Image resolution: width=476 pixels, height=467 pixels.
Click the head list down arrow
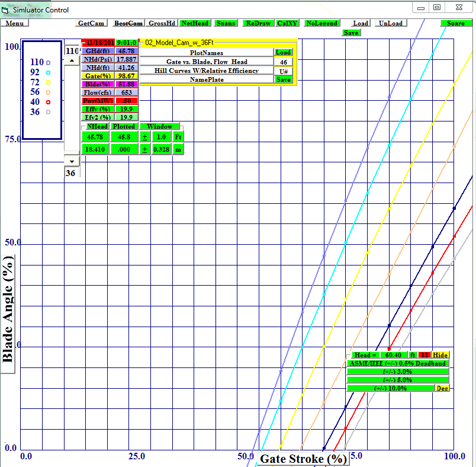coord(72,161)
